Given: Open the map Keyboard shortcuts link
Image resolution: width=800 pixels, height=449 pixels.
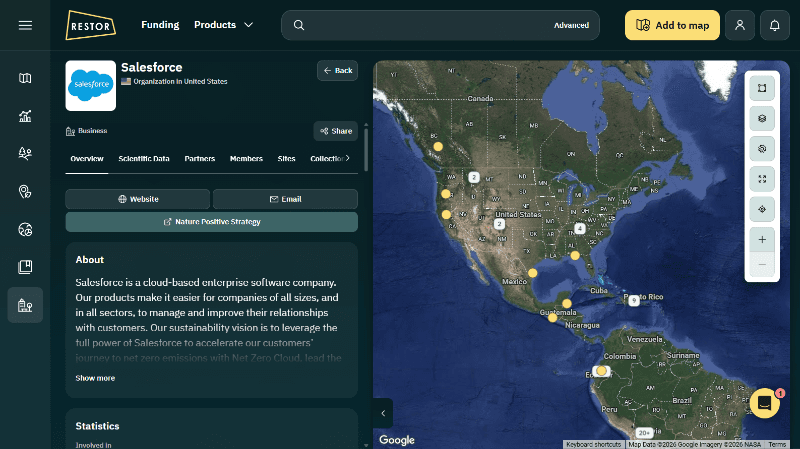Looking at the screenshot, I should click(593, 444).
